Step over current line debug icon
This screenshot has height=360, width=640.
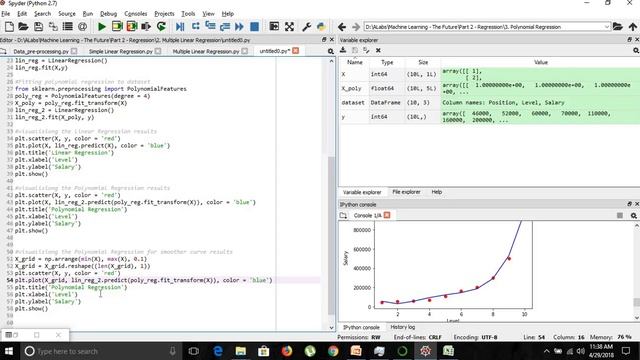(x=196, y=27)
